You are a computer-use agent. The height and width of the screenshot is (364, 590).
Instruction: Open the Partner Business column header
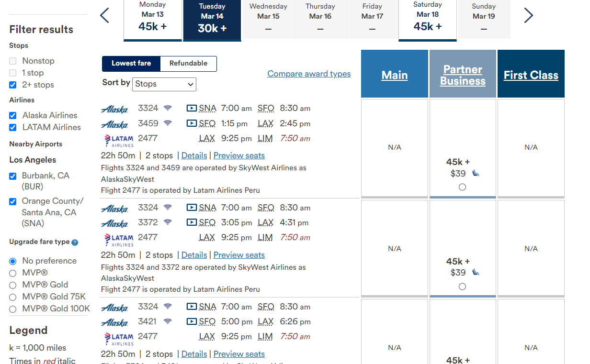coord(463,75)
